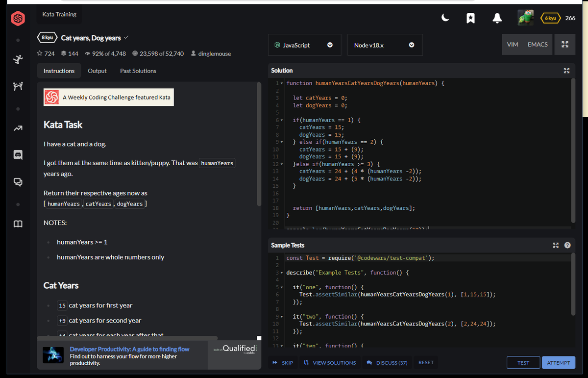Collapse the it("two") fold arrow at line 9
This screenshot has height=378, width=588.
click(281, 317)
